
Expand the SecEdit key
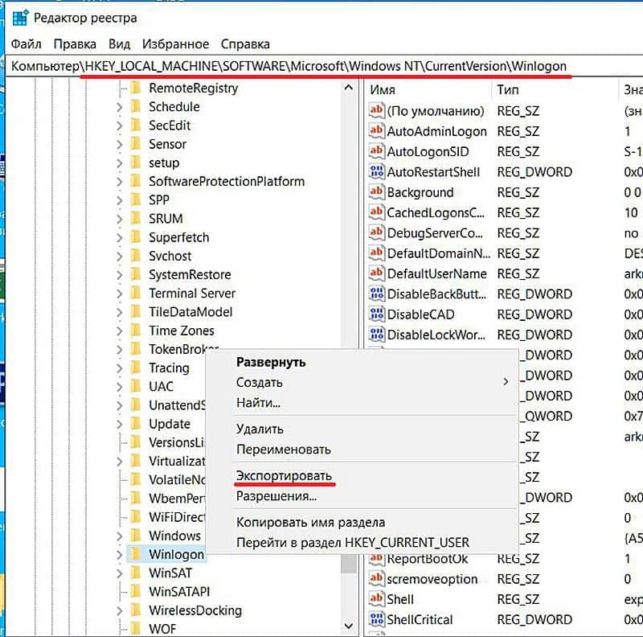coord(119,126)
